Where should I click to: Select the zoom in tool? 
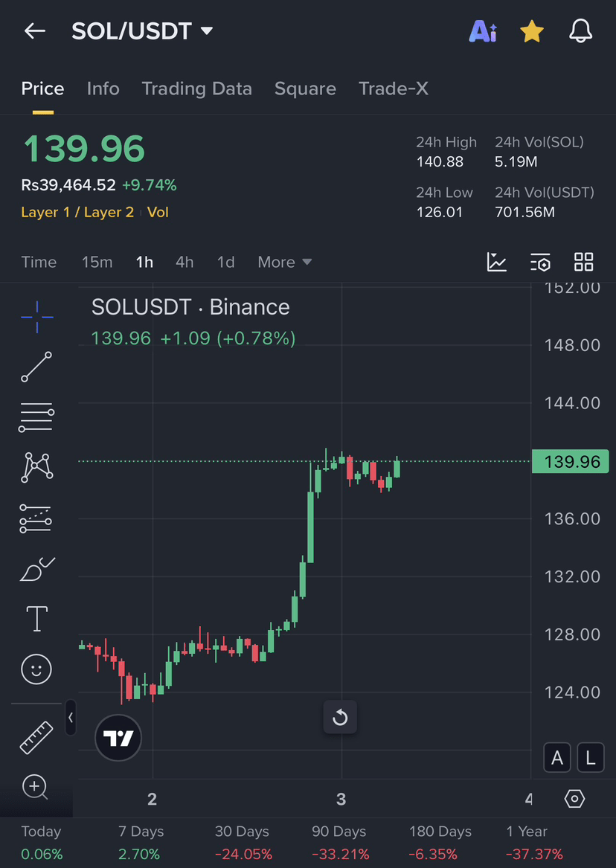tap(36, 787)
